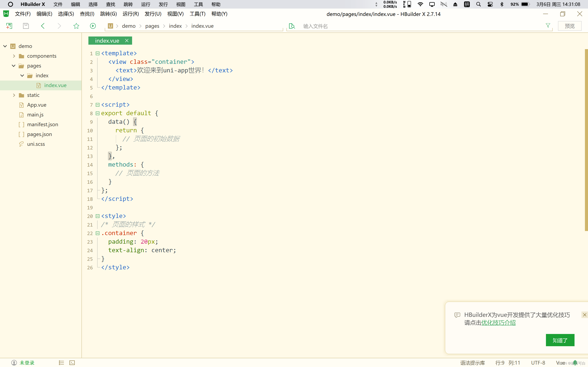Click the run play toolbar icon

[93, 26]
